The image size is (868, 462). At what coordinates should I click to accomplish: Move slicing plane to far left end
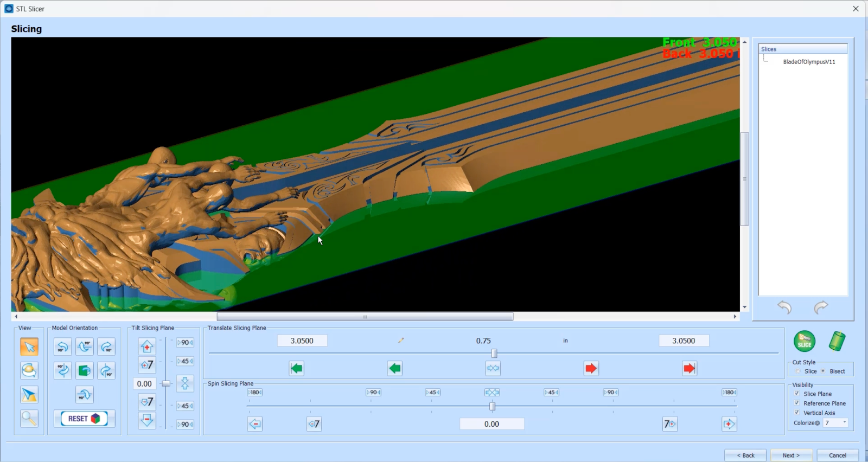tap(296, 369)
